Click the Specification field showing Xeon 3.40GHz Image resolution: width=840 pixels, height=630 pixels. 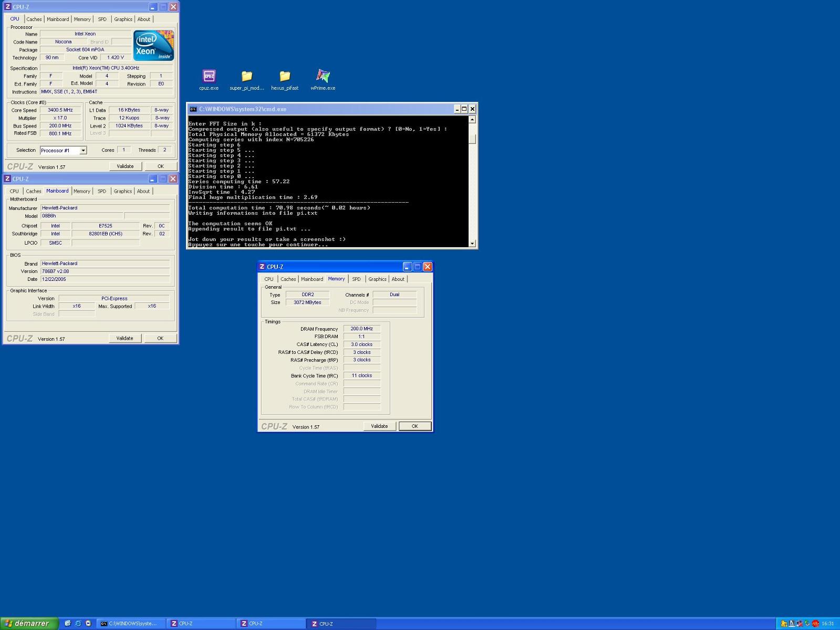[106, 68]
